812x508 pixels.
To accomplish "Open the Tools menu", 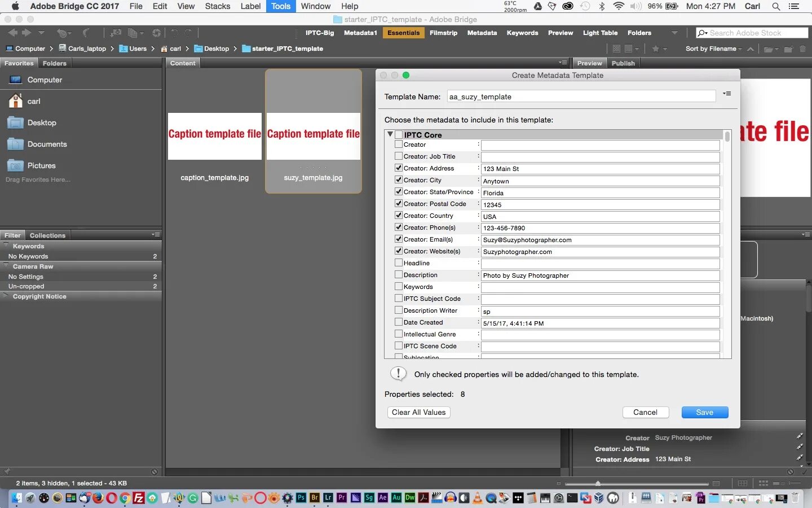I will 281,6.
